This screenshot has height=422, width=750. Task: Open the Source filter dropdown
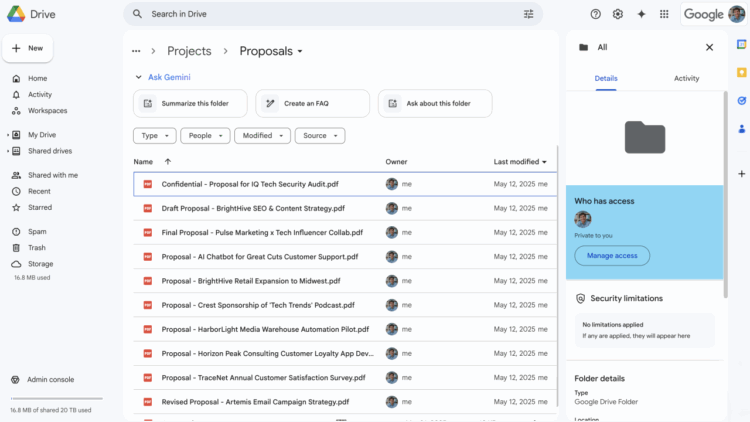(x=320, y=135)
